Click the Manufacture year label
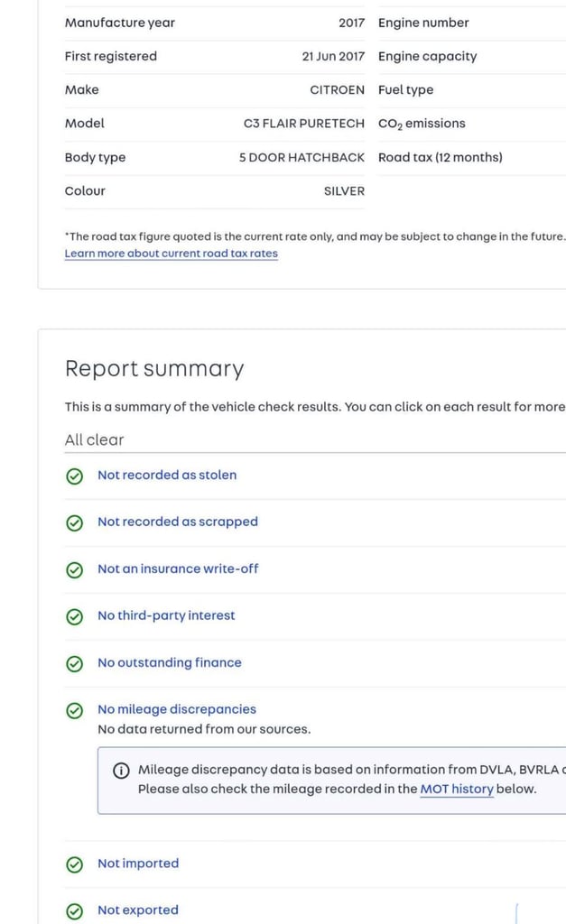The width and height of the screenshot is (566, 924). point(120,23)
